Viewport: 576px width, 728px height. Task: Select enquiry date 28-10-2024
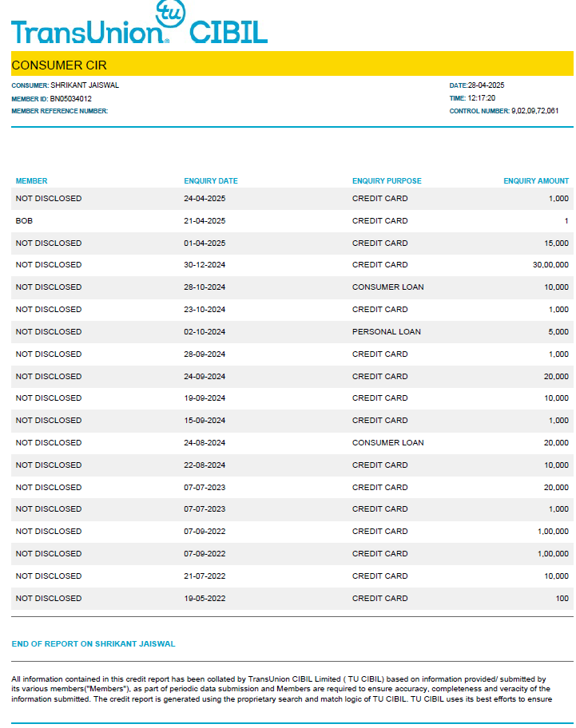point(205,287)
